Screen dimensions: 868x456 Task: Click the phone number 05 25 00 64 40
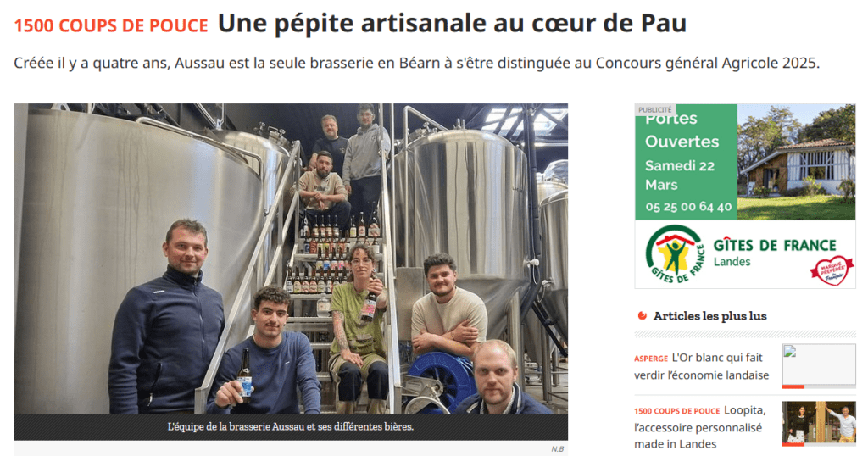pyautogui.click(x=688, y=207)
